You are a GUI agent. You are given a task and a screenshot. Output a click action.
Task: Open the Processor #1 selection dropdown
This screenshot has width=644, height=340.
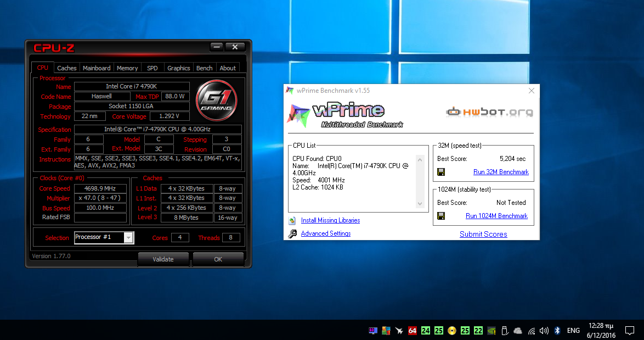click(x=128, y=238)
